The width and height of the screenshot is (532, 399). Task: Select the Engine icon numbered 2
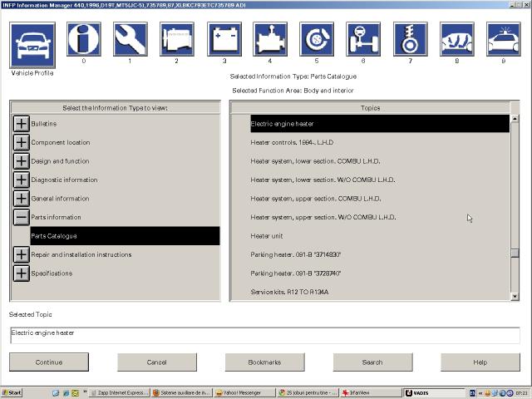[176, 39]
